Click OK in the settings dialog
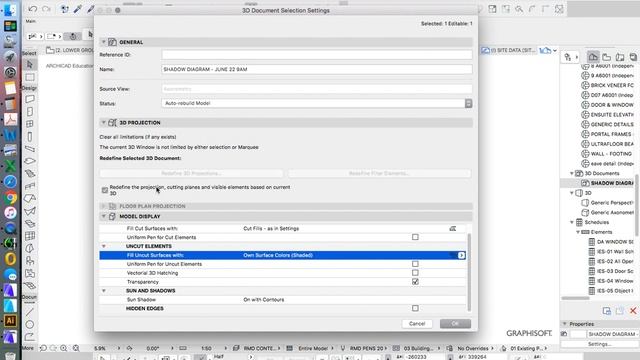This screenshot has height=360, width=640. click(456, 324)
